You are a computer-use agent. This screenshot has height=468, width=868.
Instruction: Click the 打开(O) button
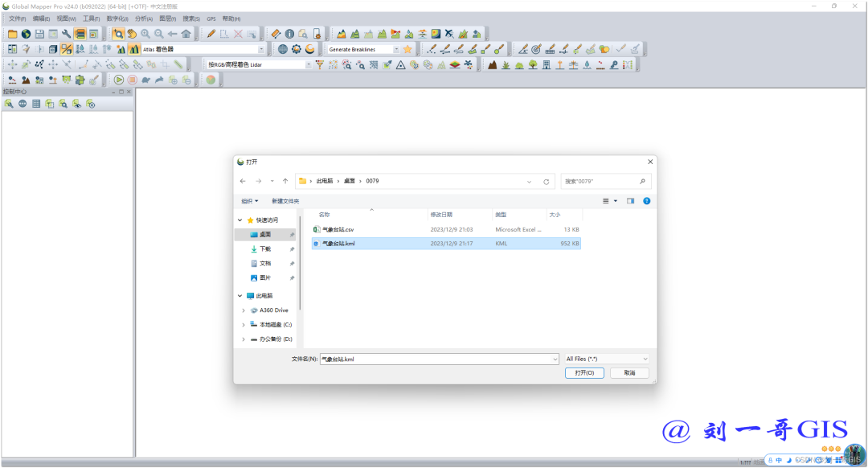click(584, 373)
